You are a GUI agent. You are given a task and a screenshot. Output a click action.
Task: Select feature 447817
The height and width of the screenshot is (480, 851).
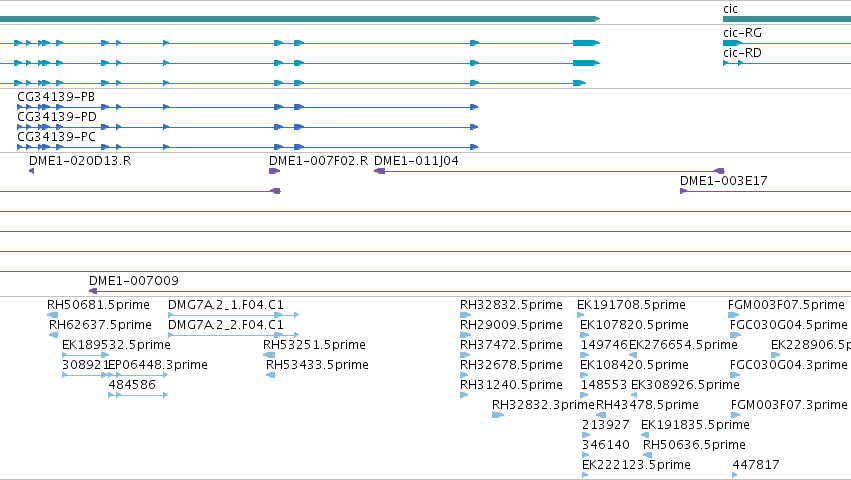[x=756, y=465]
